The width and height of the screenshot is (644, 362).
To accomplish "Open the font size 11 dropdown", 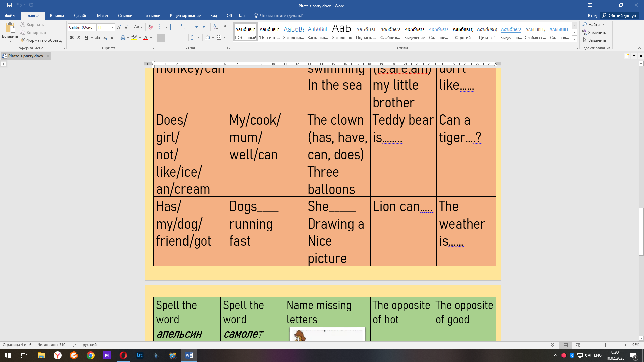I will pyautogui.click(x=112, y=27).
